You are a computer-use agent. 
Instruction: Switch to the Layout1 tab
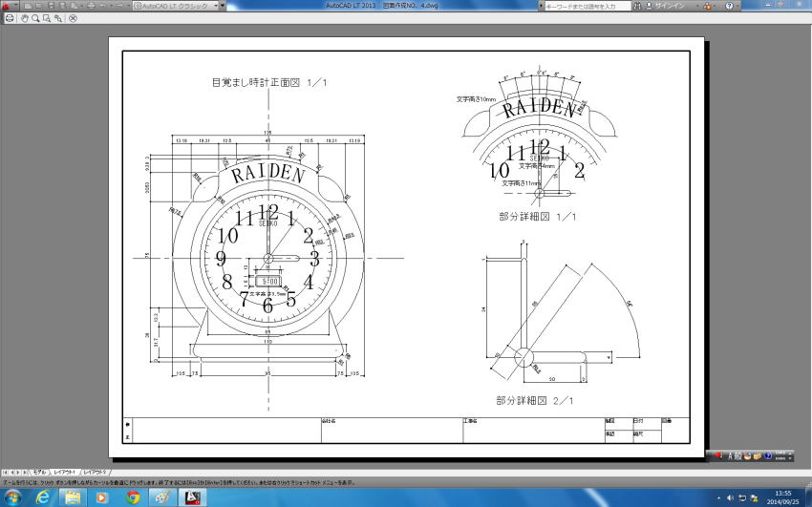click(x=65, y=473)
